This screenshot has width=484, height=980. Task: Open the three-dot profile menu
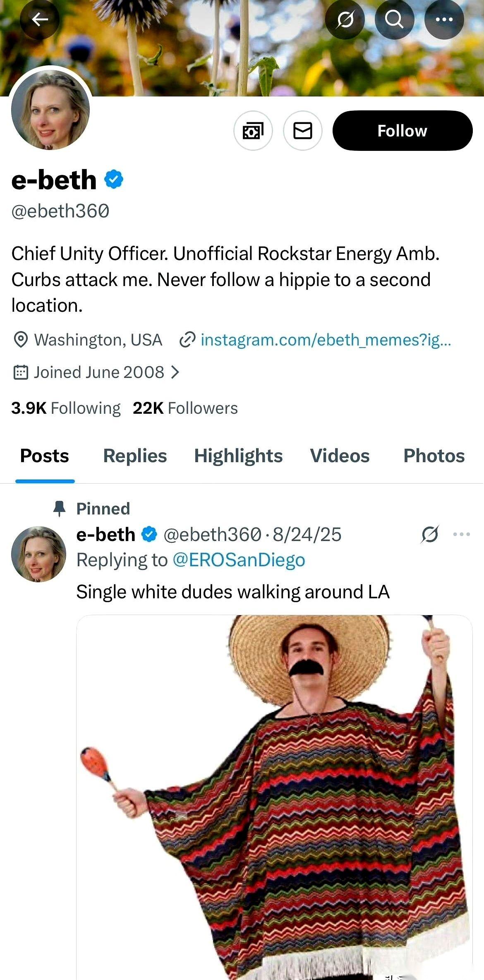click(x=444, y=19)
